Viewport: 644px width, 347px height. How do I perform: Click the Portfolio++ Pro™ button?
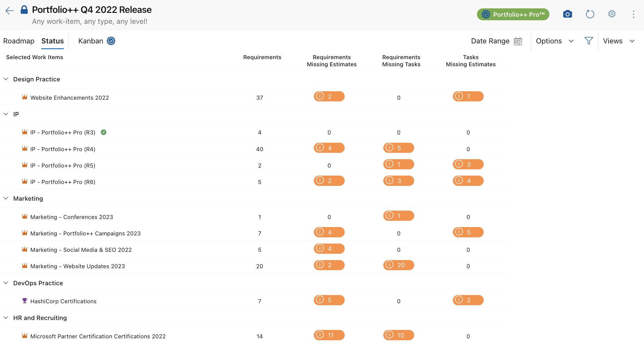point(513,14)
